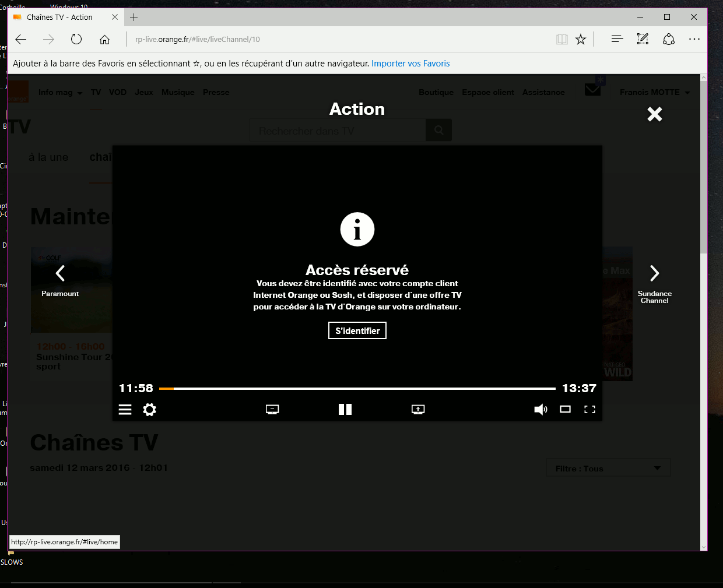This screenshot has height=588, width=723.
Task: Close the Chaînes TV - Action tab
Action: pyautogui.click(x=115, y=17)
